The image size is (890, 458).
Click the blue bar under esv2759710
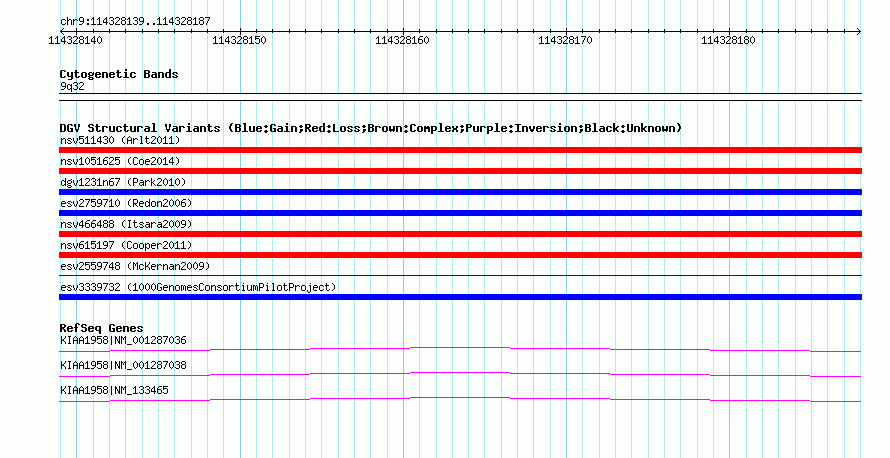[460, 213]
